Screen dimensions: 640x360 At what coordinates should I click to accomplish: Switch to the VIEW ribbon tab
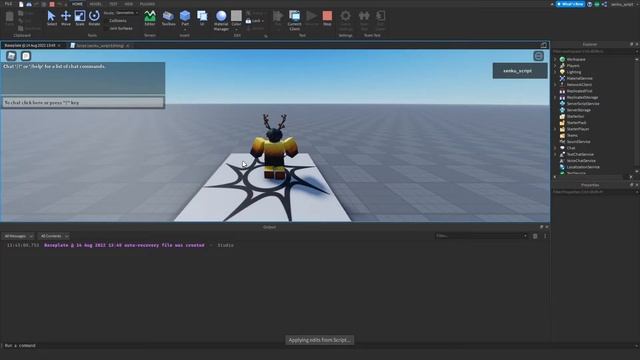[x=129, y=4]
